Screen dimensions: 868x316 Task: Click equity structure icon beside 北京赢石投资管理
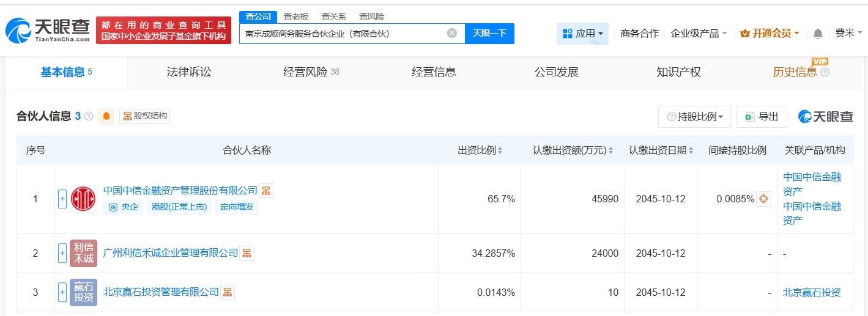tap(227, 292)
